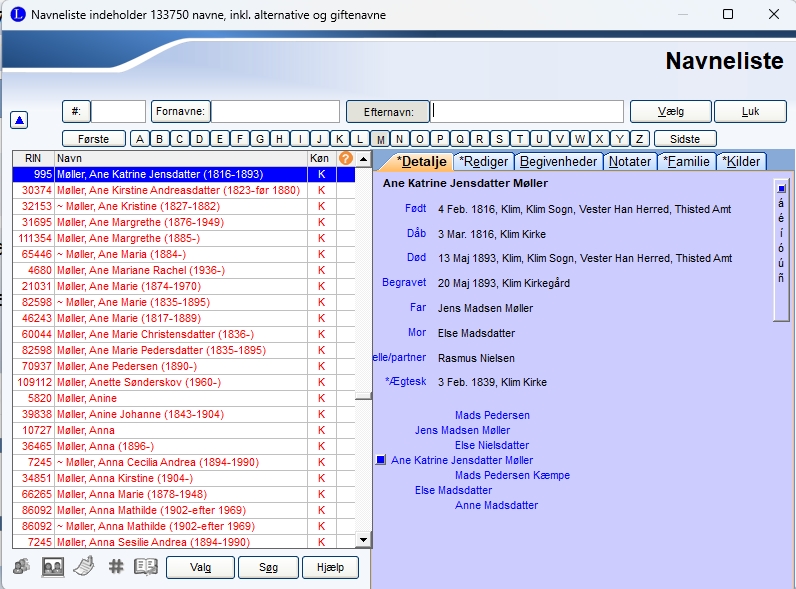This screenshot has width=796, height=589.
Task: Click the two-persons icon below the name list
Action: click(21, 567)
